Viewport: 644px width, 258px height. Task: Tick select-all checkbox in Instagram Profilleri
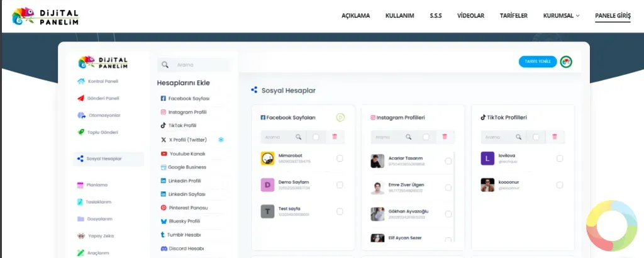426,137
